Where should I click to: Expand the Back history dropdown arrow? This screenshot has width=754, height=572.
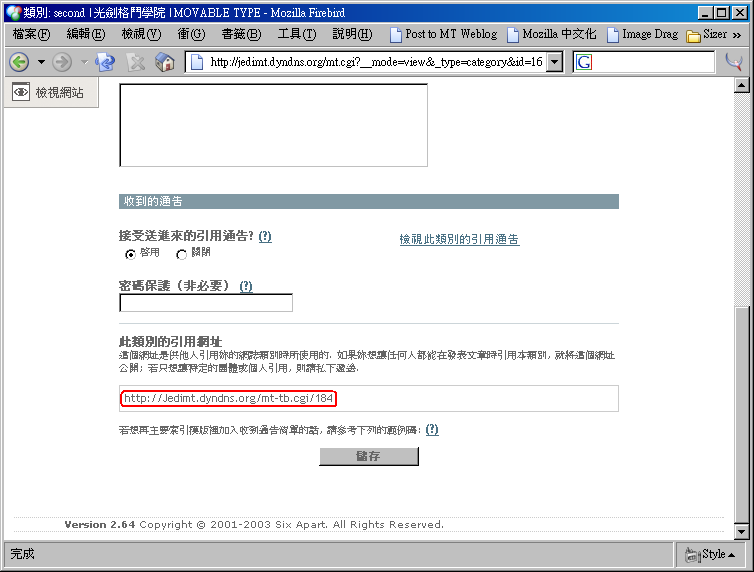[x=41, y=62]
